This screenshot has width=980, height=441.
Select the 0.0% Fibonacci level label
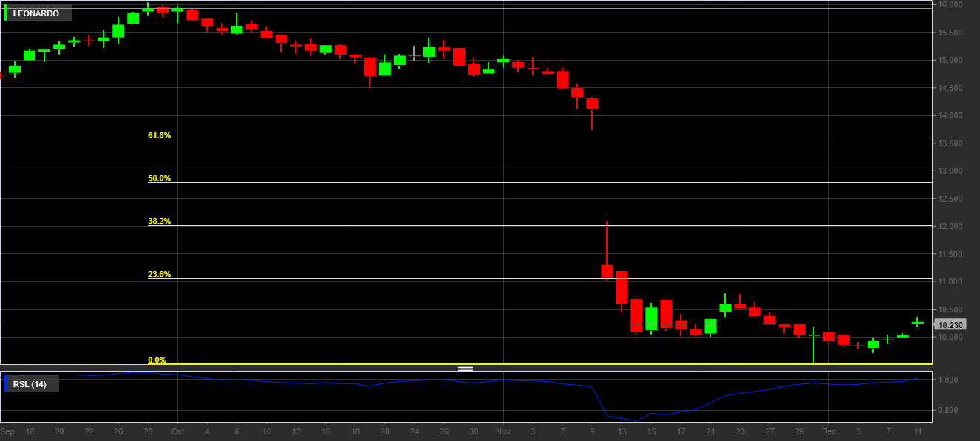[157, 360]
